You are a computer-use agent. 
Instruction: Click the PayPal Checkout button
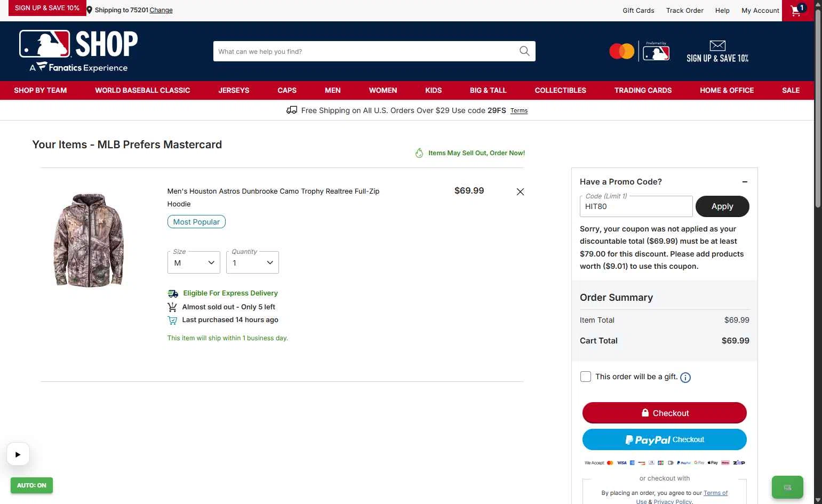[665, 439]
